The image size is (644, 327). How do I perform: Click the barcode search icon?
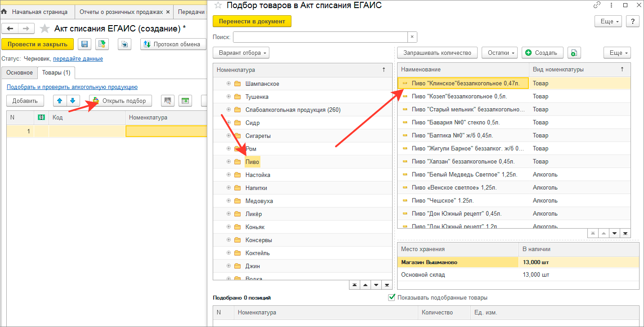(x=168, y=101)
